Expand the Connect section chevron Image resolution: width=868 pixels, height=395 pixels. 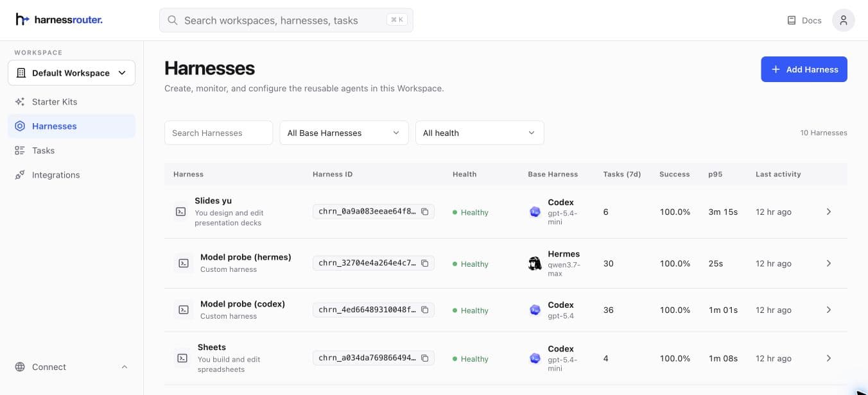tap(125, 367)
